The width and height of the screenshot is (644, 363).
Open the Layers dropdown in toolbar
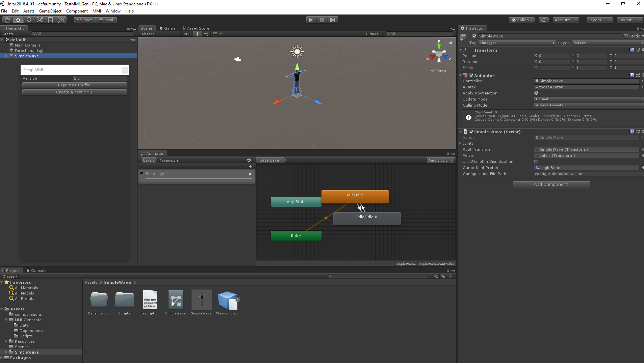click(599, 20)
